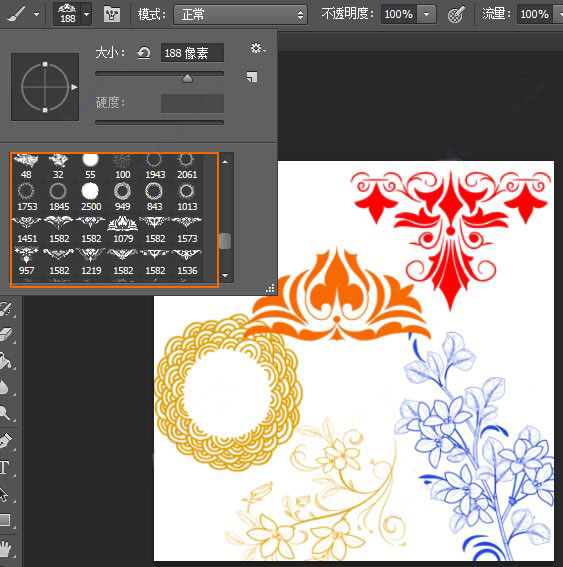Select the Type tool
The width and height of the screenshot is (563, 567).
(x=5, y=467)
